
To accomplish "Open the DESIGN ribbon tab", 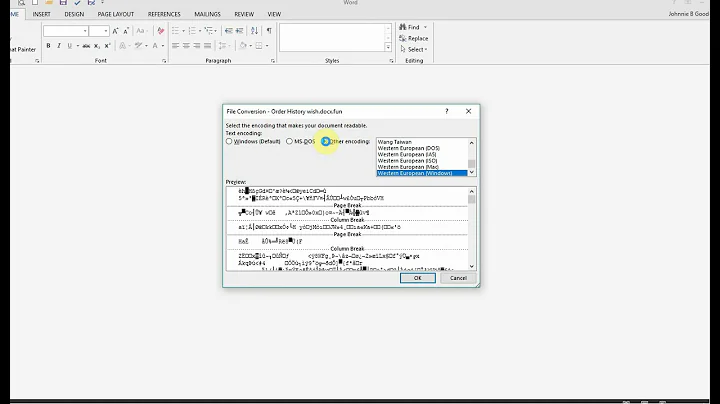I will click(74, 14).
